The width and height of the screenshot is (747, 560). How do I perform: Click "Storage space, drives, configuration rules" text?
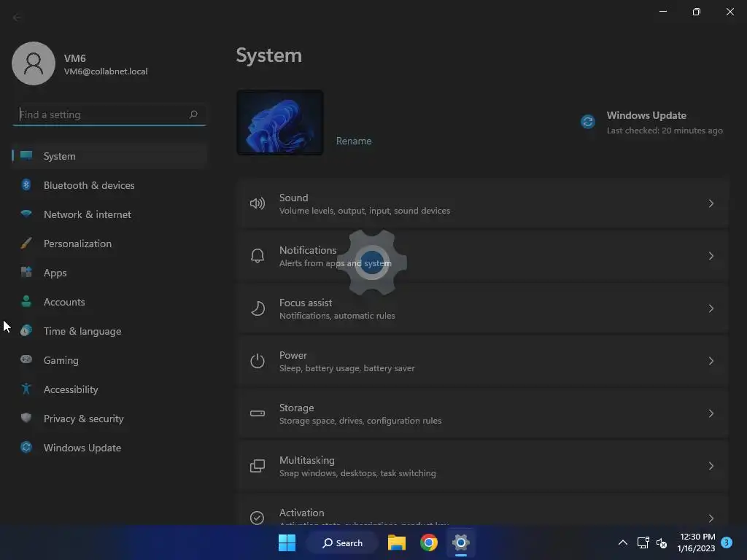tap(360, 421)
